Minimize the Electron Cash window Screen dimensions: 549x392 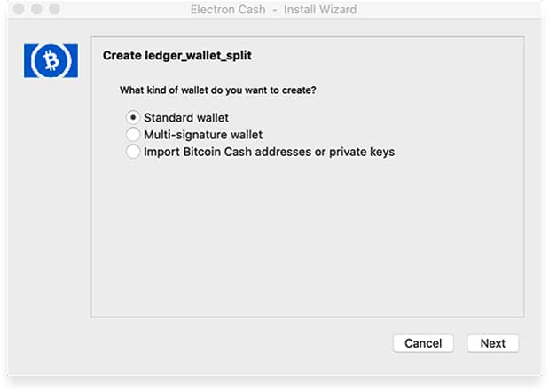tap(36, 9)
